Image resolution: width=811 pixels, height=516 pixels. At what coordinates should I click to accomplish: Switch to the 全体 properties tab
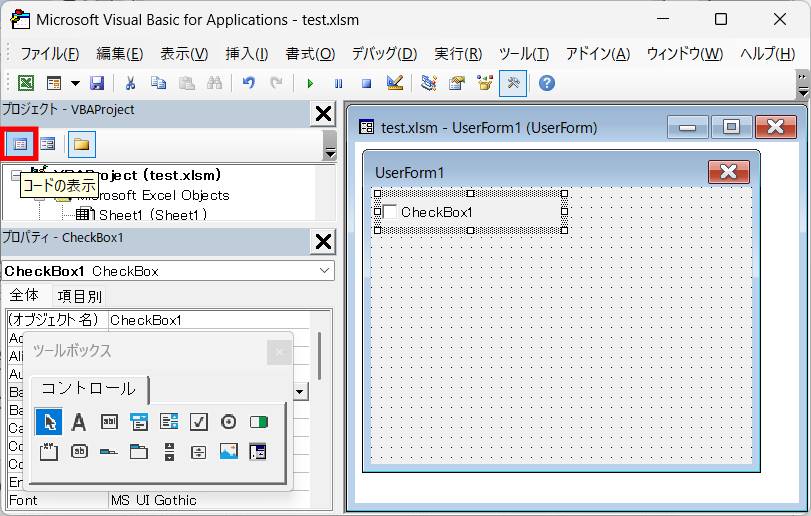pos(24,295)
